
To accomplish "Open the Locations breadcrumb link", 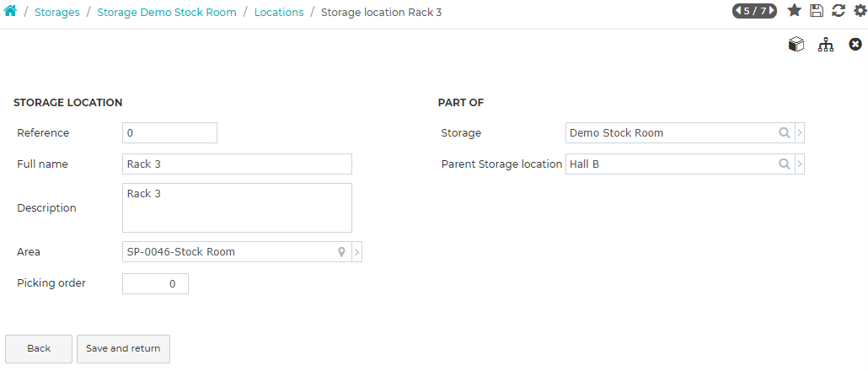I will (x=279, y=12).
